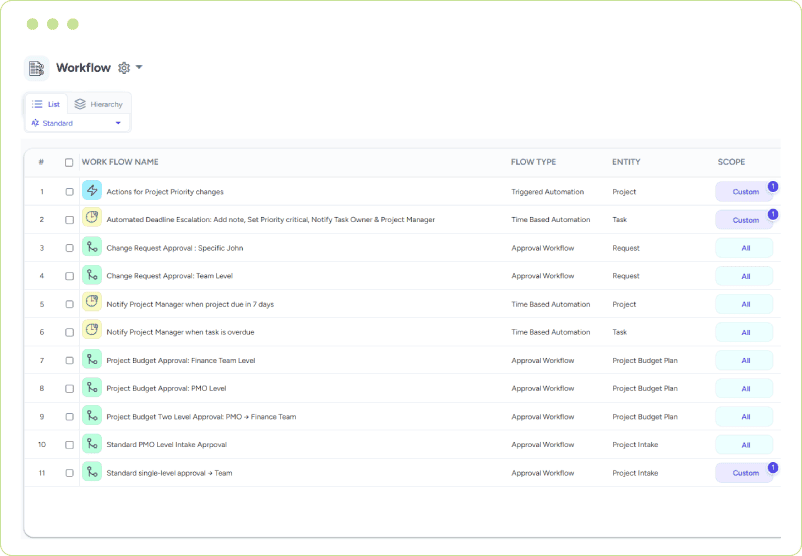Open Change Request Approval : Specific John
The height and width of the screenshot is (556, 802).
[x=174, y=248]
